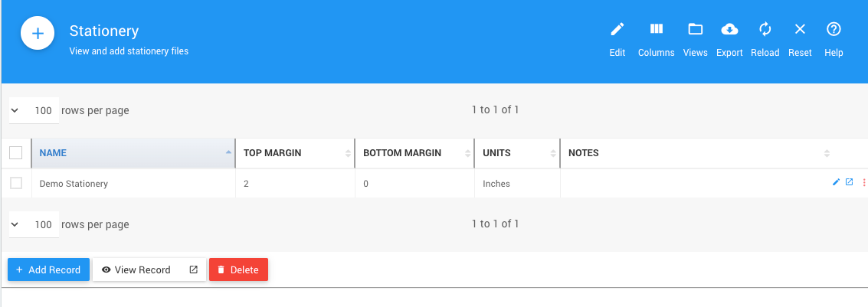Viewport: 868px width, 307px height.
Task: Click the round plus add icon
Action: point(37,34)
